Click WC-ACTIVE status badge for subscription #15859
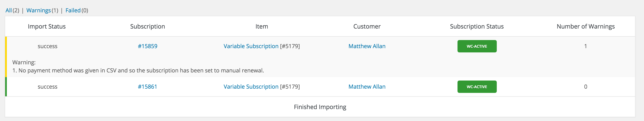Viewport: 644px width, 121px height. (x=477, y=46)
